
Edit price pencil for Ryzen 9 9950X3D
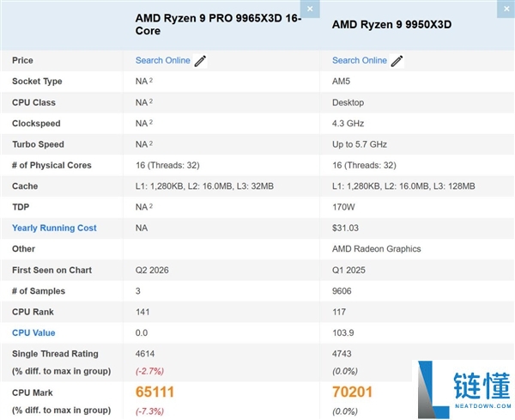(x=397, y=61)
